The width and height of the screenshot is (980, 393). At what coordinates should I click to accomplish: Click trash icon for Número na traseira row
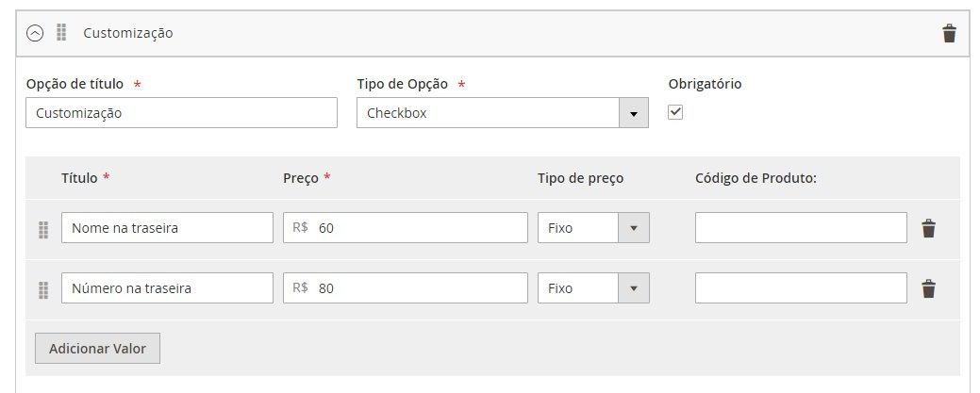pos(928,288)
